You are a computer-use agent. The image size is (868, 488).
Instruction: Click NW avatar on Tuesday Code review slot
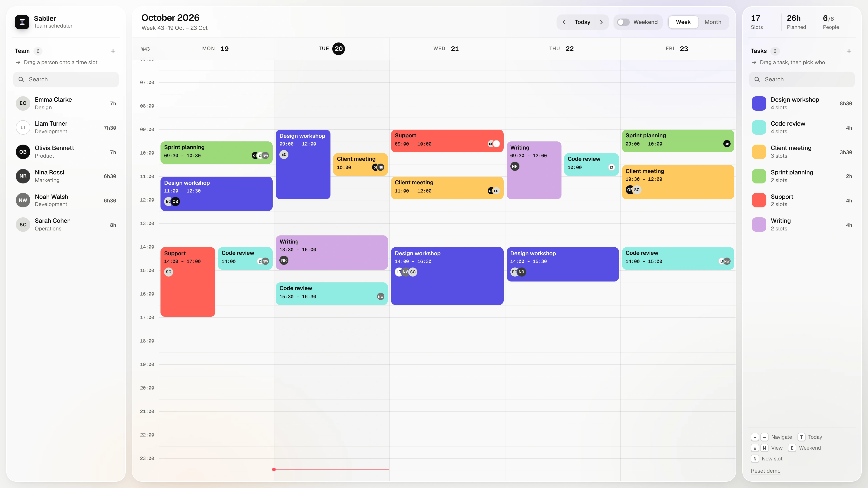tap(380, 297)
